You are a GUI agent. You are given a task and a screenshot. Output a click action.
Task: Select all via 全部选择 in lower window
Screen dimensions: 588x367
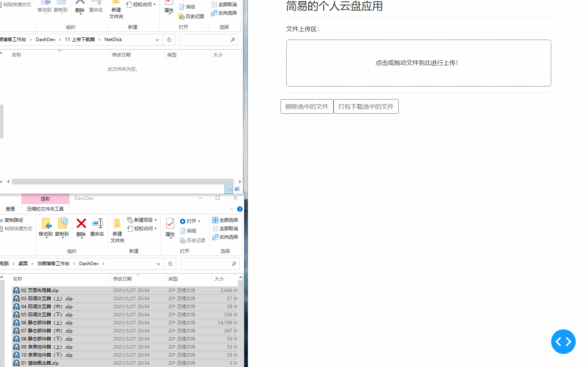tap(225, 220)
